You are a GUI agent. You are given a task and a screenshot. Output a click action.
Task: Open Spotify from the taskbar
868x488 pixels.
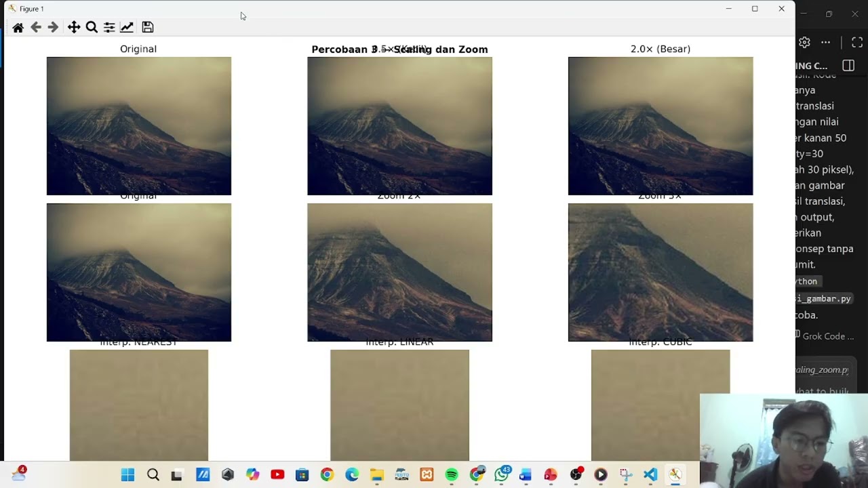click(452, 474)
